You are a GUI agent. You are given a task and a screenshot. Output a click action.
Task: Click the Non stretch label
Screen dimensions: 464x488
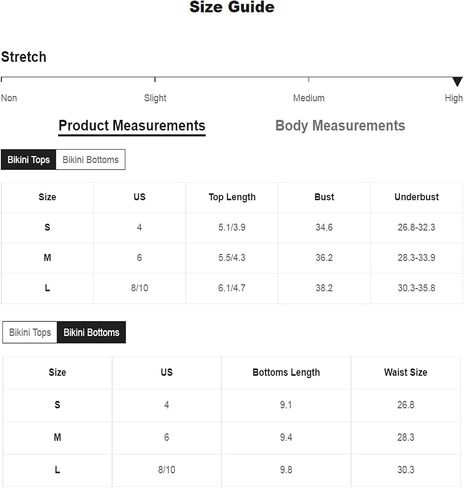(9, 98)
